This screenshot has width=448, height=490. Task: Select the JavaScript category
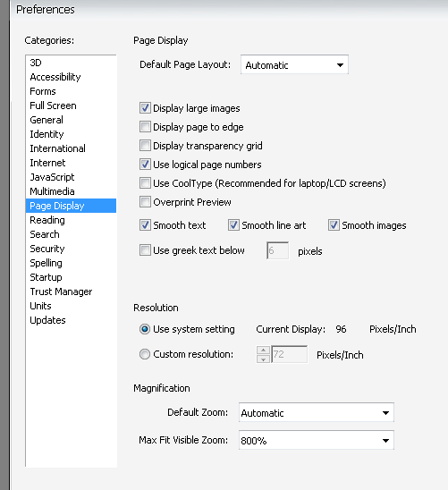(x=52, y=177)
